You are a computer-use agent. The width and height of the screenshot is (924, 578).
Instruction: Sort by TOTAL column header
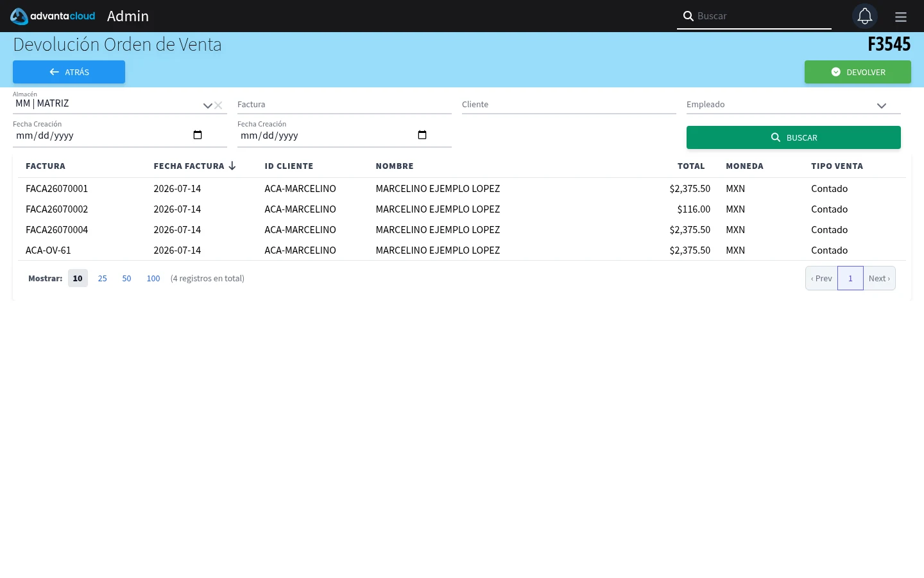(x=691, y=166)
